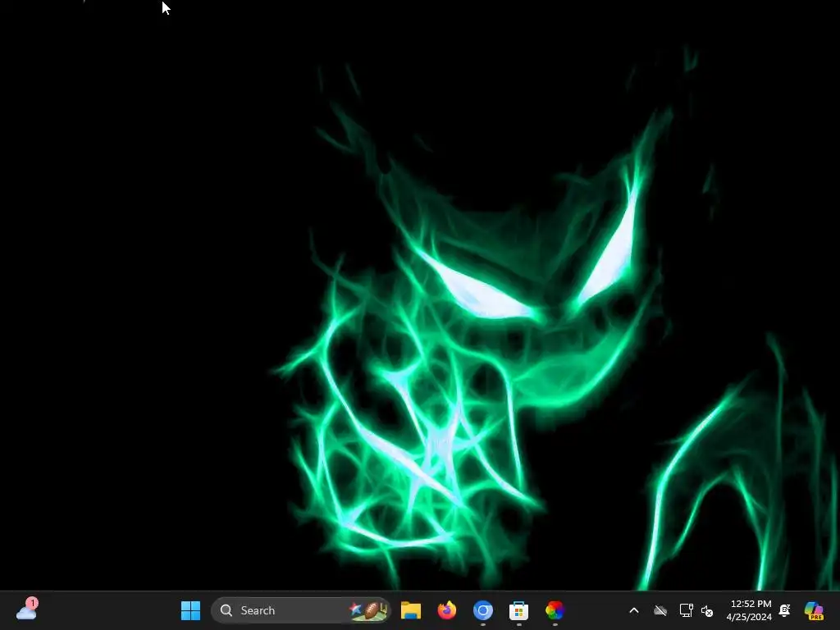Launch File Explorer from the taskbar

tap(411, 610)
